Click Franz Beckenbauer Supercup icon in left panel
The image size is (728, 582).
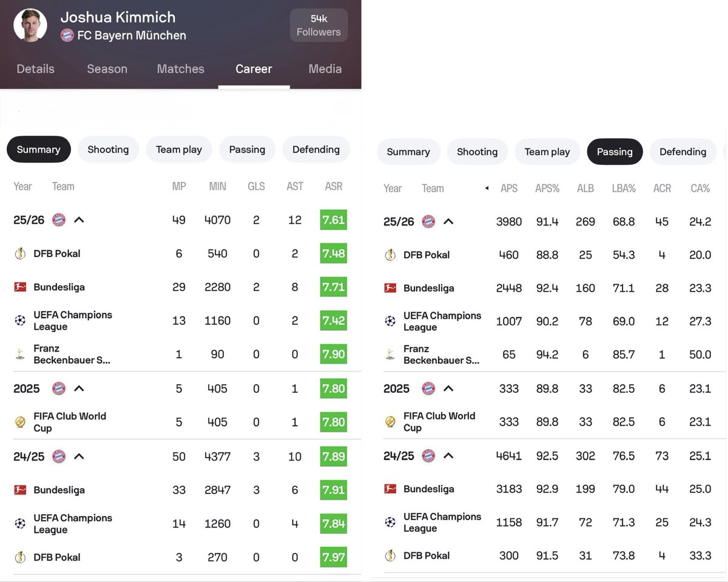tap(20, 353)
